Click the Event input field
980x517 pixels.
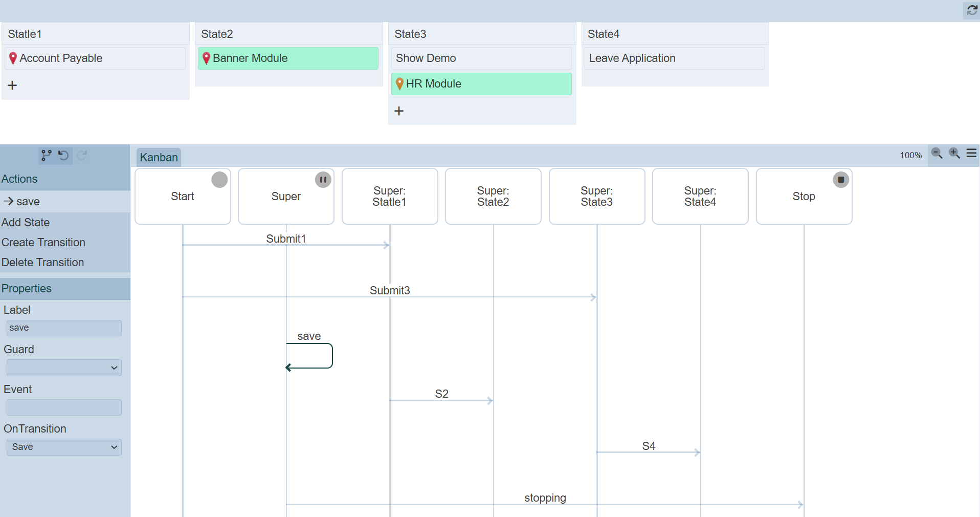click(64, 407)
